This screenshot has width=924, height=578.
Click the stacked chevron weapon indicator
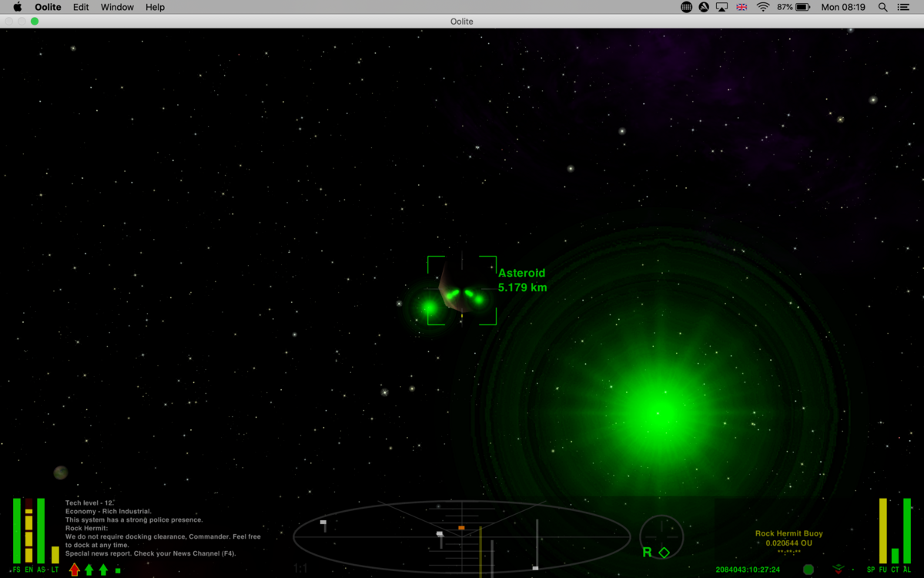click(x=839, y=569)
